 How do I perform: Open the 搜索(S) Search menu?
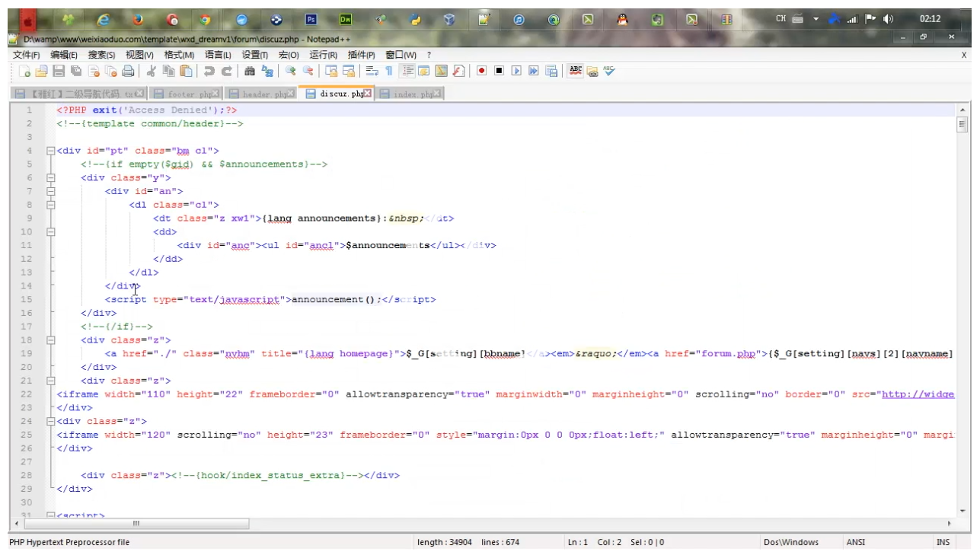click(x=101, y=55)
